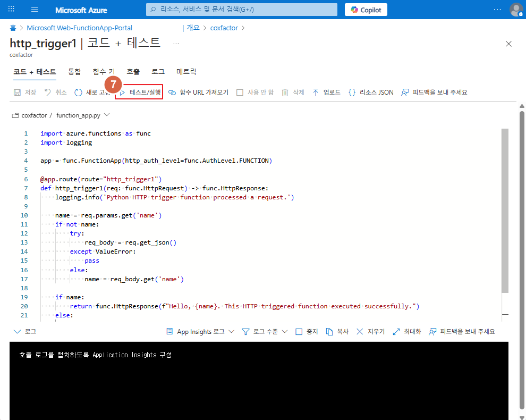
Task: Switch to the 호출 tab
Action: point(133,72)
